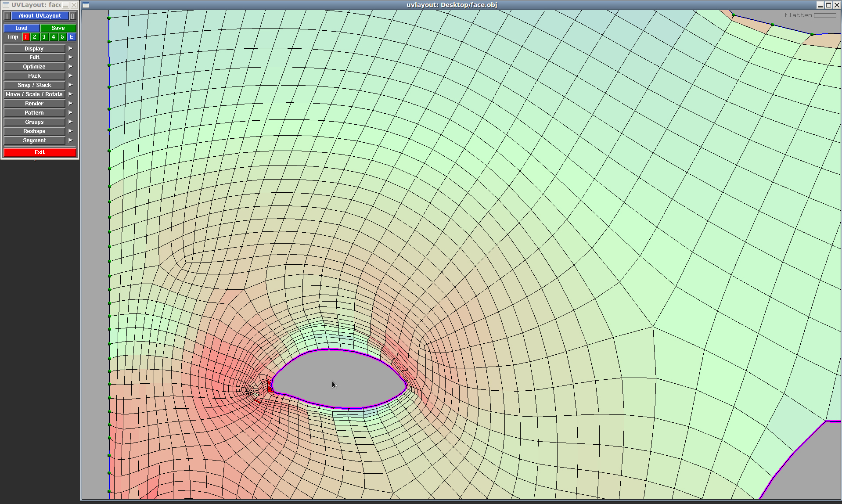Open the Pack panel

34,76
